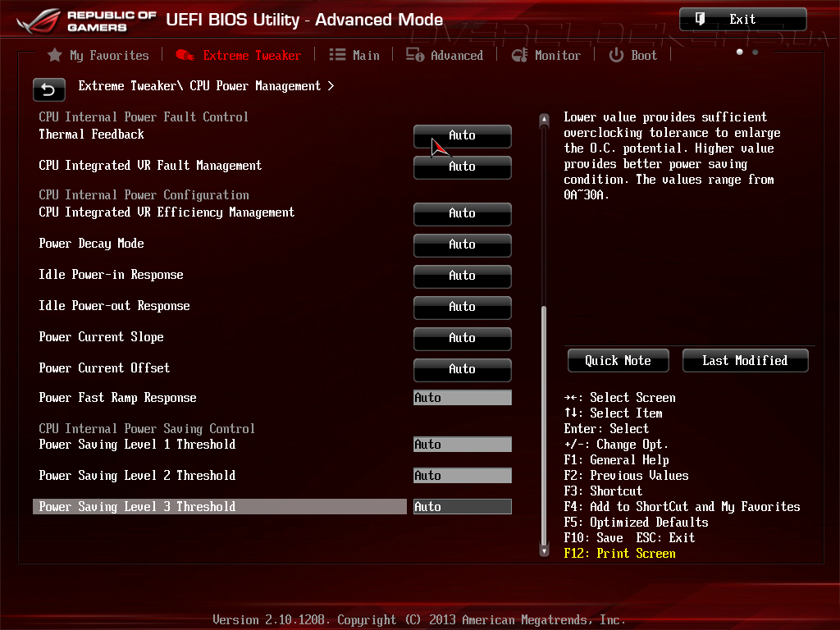Image resolution: width=840 pixels, height=630 pixels.
Task: Click the Main list icon
Action: click(x=337, y=55)
